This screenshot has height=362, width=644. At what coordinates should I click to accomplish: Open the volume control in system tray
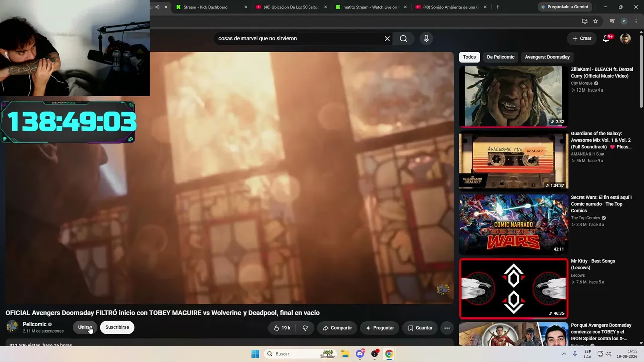tap(608, 354)
